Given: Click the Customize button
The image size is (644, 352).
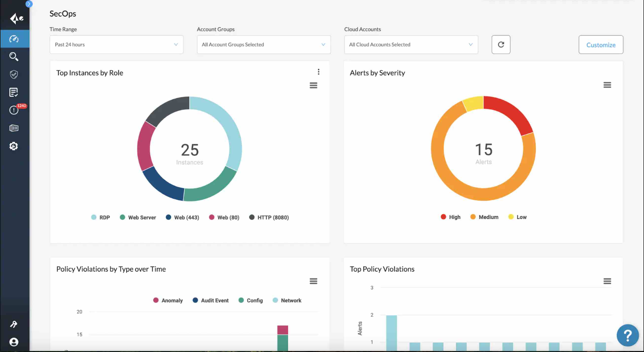Looking at the screenshot, I should point(601,45).
